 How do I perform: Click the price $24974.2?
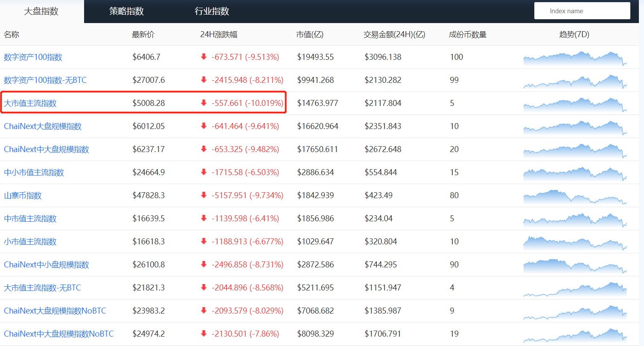[x=149, y=334]
